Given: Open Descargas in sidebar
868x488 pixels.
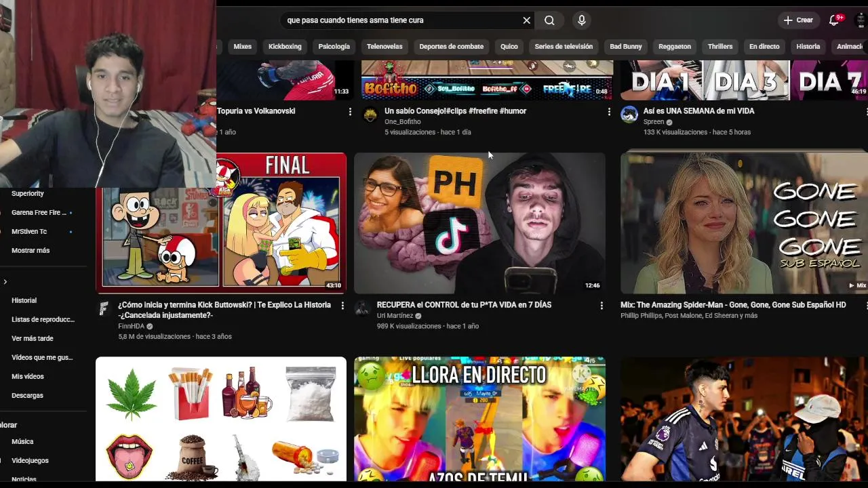Looking at the screenshot, I should [27, 395].
